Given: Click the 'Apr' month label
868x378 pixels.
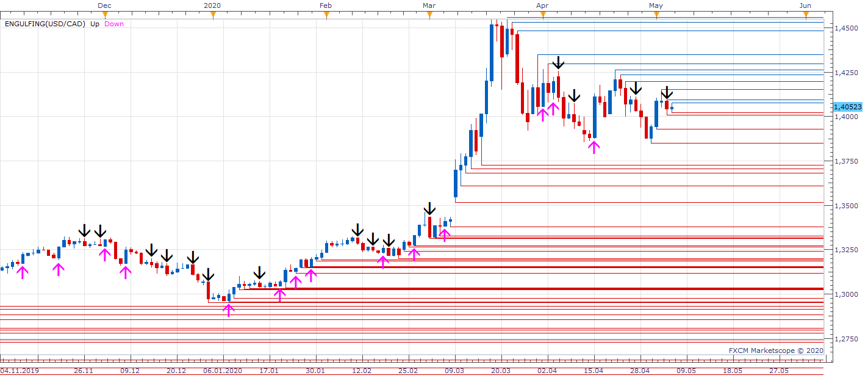Looking at the screenshot, I should 542,5.
